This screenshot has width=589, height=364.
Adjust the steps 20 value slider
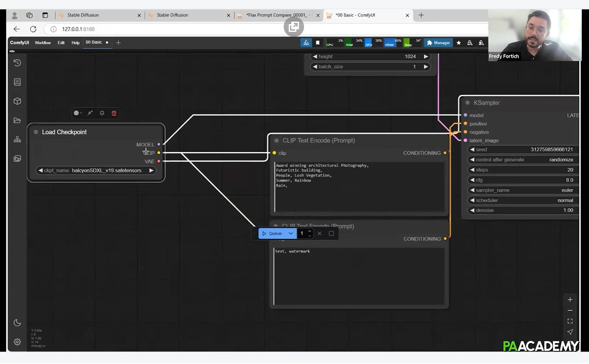coord(523,170)
